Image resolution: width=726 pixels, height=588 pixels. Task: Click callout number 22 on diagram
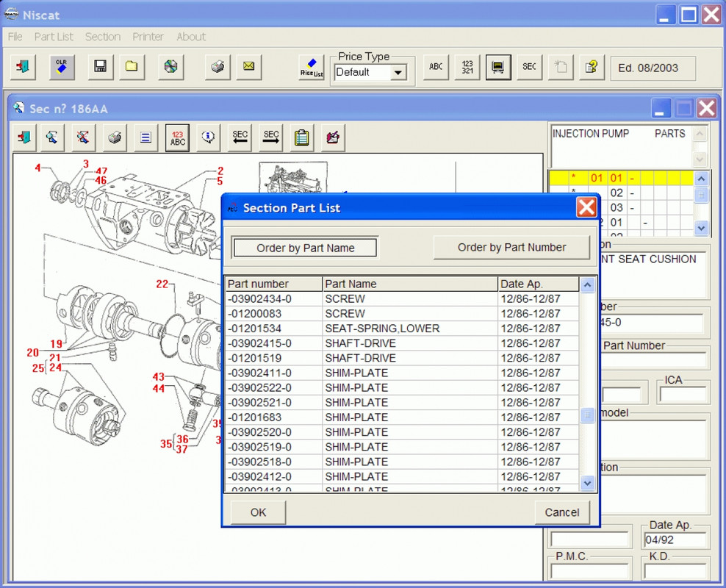(x=162, y=284)
